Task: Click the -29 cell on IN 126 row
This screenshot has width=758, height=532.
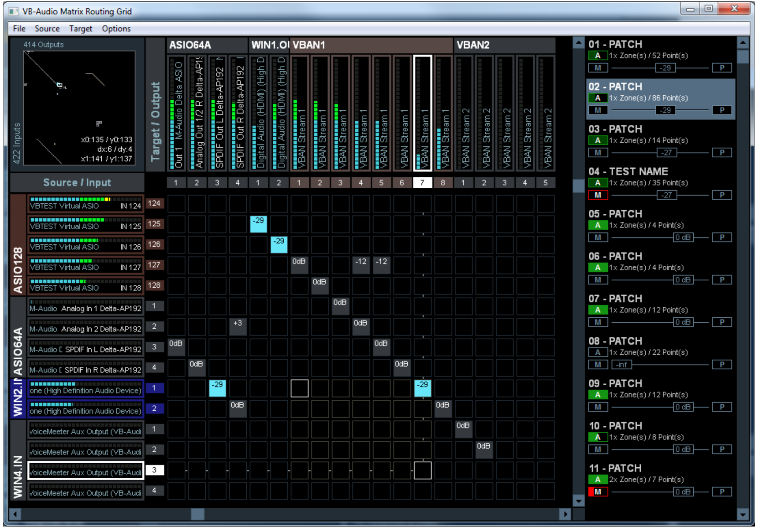Action: click(279, 244)
